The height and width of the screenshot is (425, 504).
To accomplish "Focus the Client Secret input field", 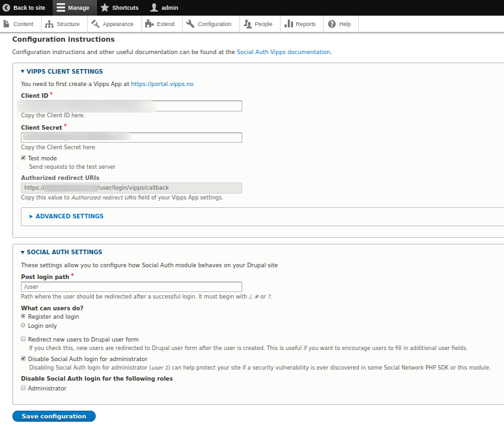I will 132,138.
